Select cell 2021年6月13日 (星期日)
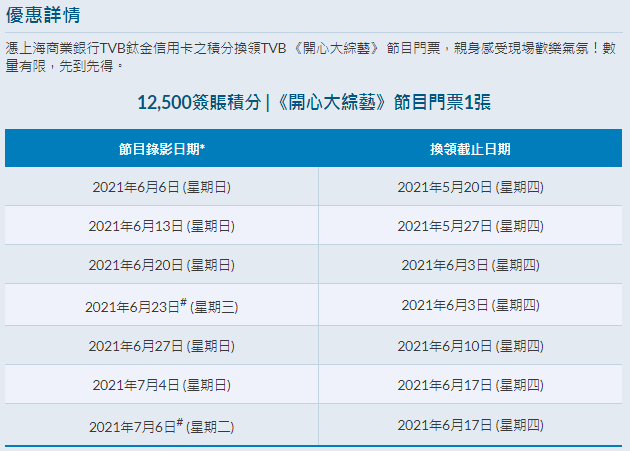Screen dimensions: 630x451 162,226
